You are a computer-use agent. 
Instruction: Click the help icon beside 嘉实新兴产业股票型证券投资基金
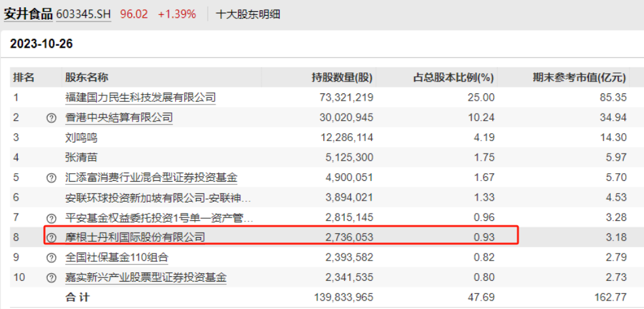click(x=51, y=278)
